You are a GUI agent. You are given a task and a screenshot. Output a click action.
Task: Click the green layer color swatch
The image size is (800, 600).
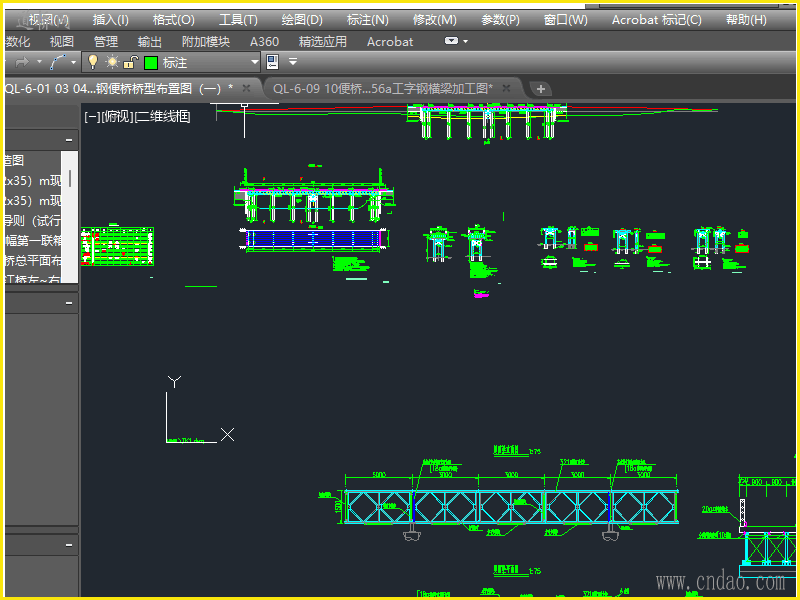coord(151,63)
